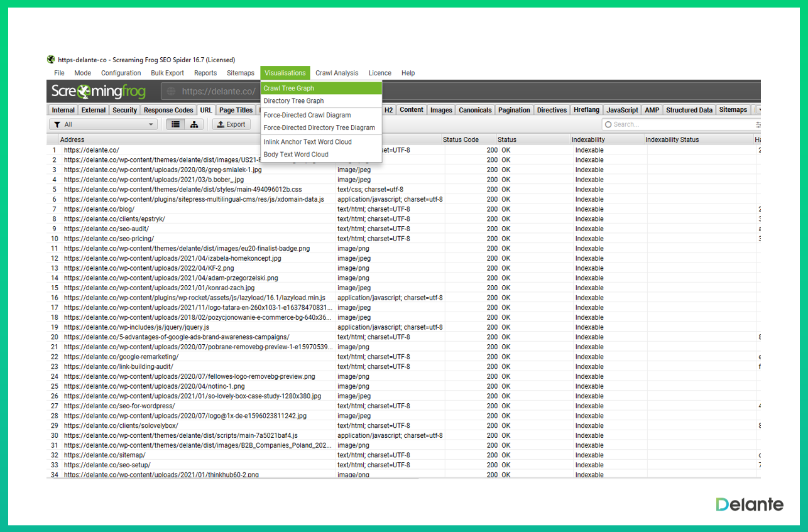Viewport: 808px width, 532px height.
Task: Select row https://delante.co/clients/solovelybox/
Action: (x=405, y=426)
